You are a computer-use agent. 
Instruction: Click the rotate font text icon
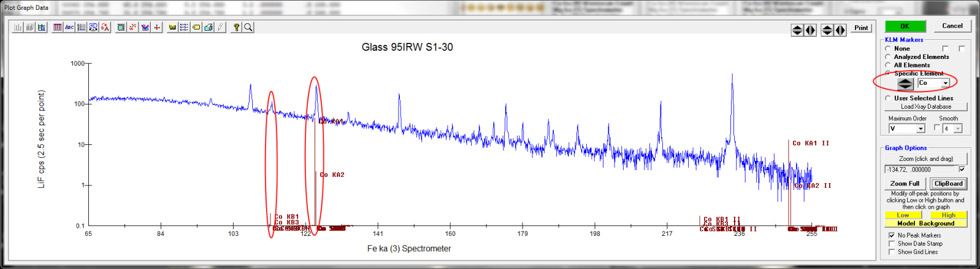point(105,28)
